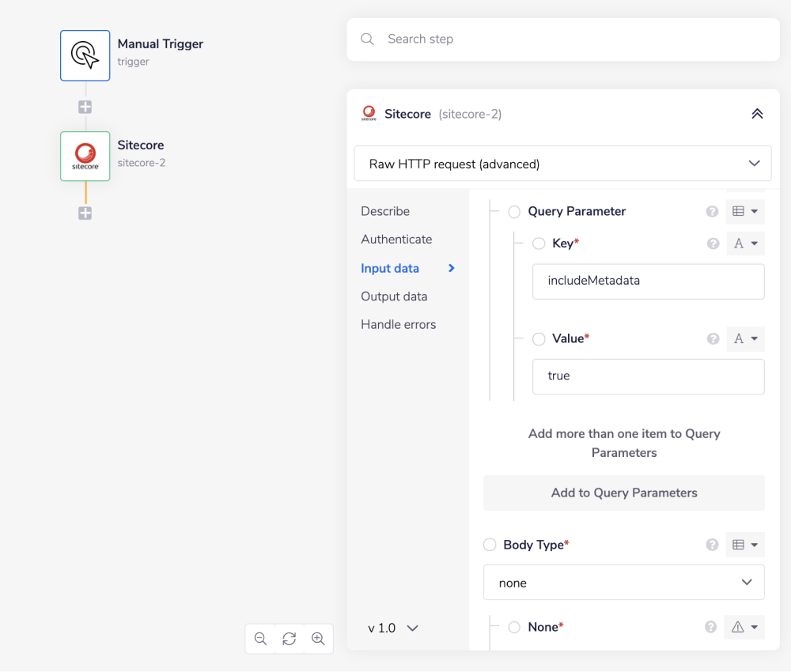This screenshot has width=791, height=672.
Task: Select the Key radio button
Action: (x=539, y=244)
